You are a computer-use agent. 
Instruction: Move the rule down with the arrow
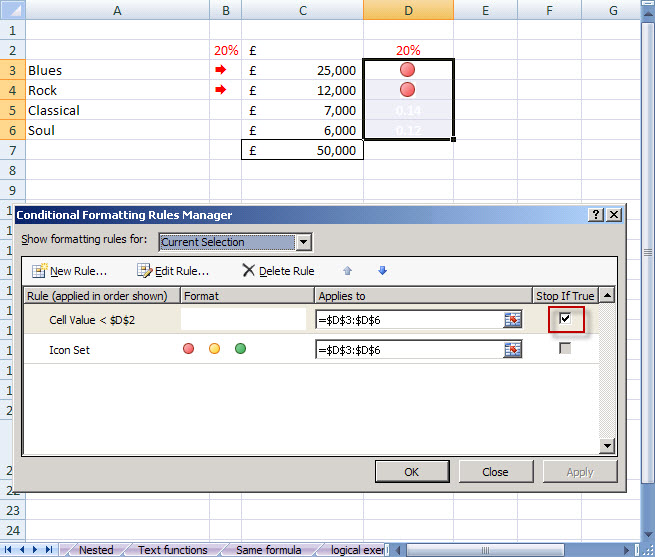(382, 271)
